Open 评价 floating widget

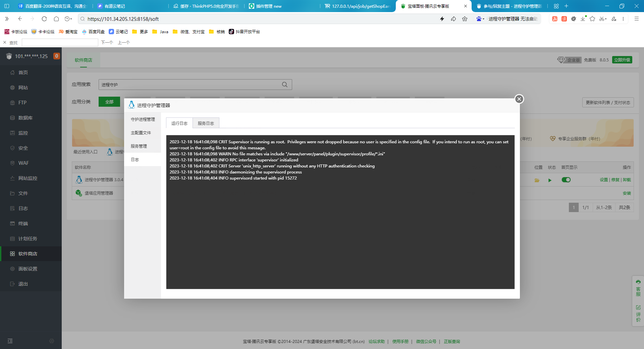[638, 313]
